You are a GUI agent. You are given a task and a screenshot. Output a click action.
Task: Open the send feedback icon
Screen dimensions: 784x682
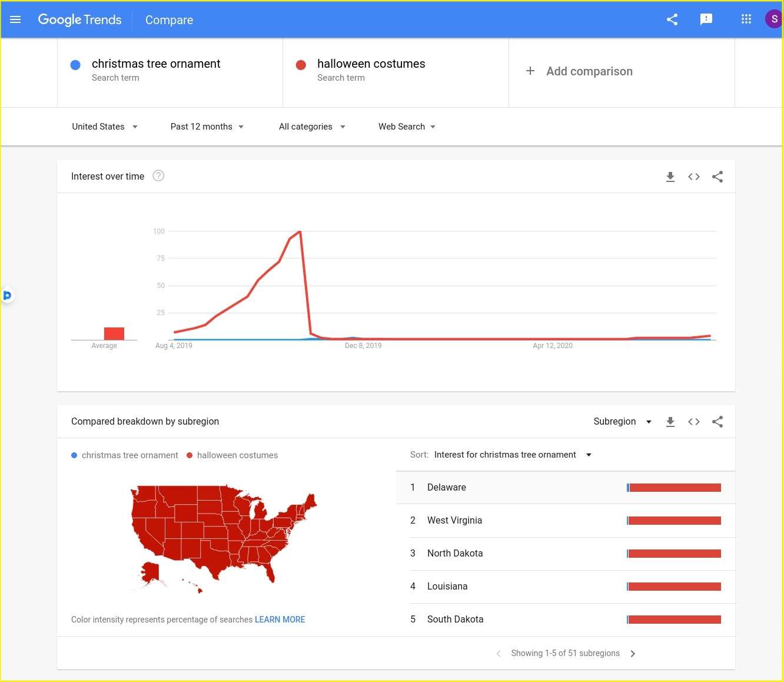click(x=706, y=19)
